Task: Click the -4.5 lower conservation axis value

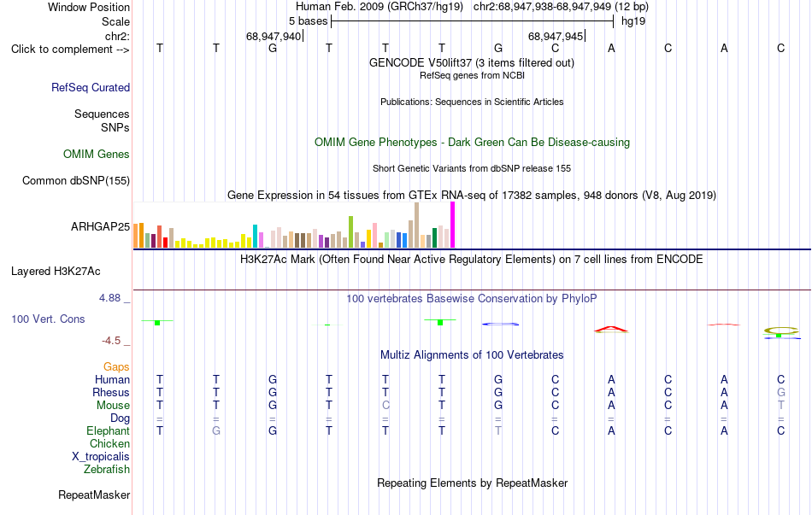Action: [x=111, y=341]
